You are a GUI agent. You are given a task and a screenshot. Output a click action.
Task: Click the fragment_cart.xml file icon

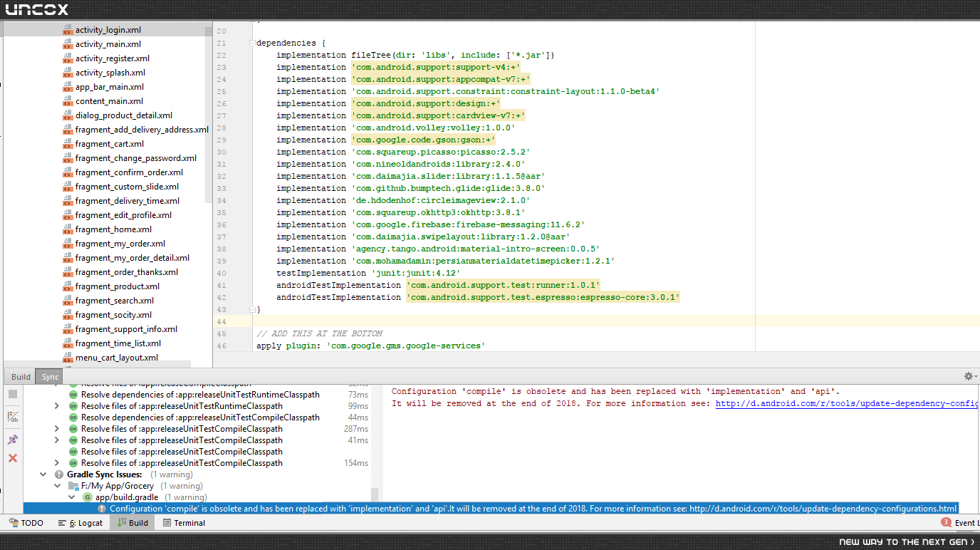(68, 144)
